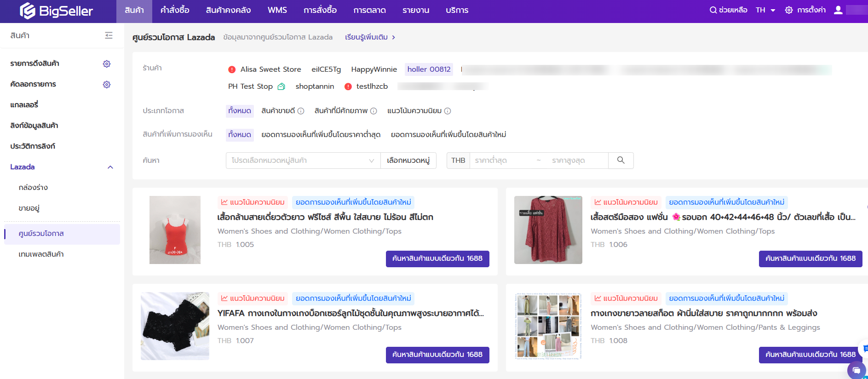The height and width of the screenshot is (379, 868).
Task: Select the Alisa Sweet Store filter
Action: [x=270, y=69]
